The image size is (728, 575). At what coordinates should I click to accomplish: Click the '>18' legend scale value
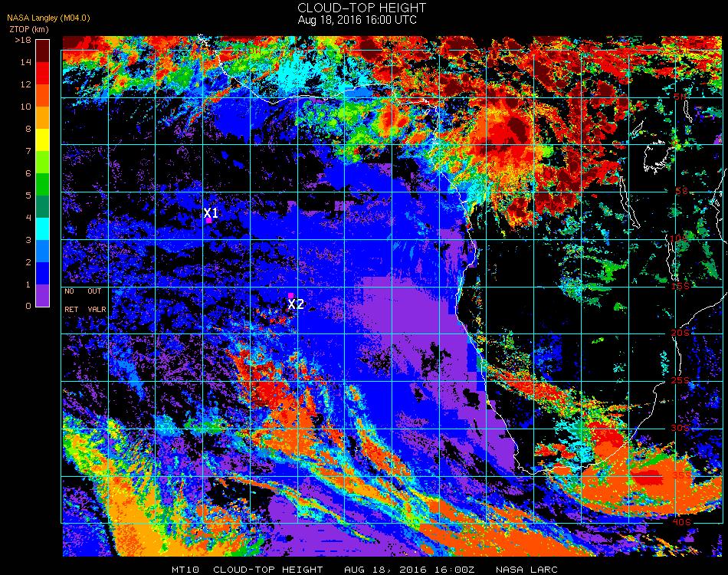[x=23, y=40]
